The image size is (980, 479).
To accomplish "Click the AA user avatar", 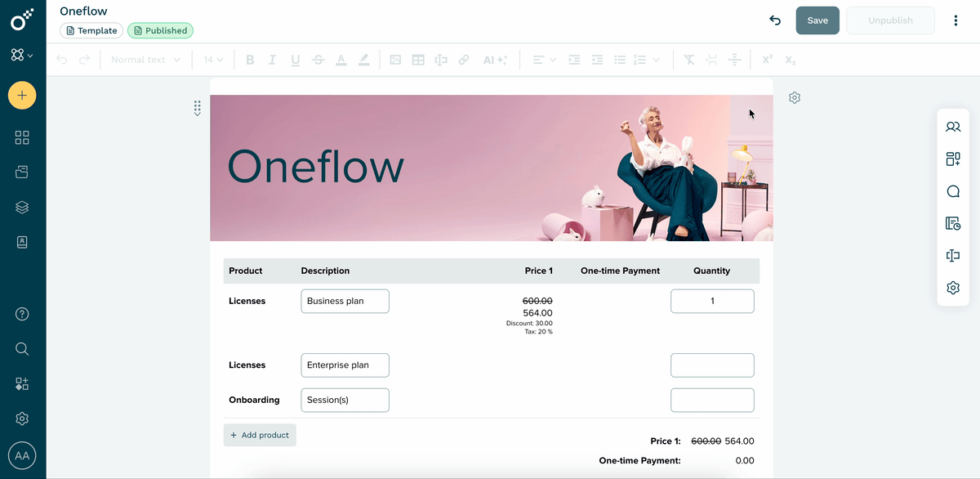I will pyautogui.click(x=22, y=456).
